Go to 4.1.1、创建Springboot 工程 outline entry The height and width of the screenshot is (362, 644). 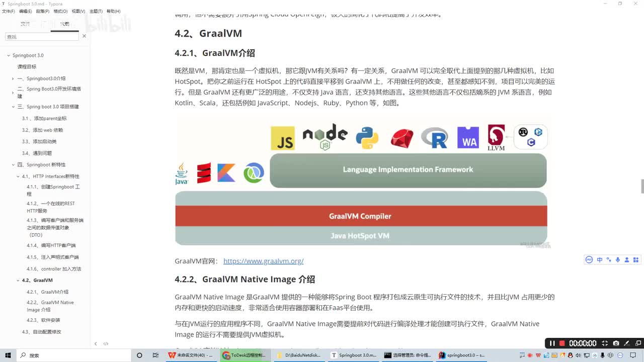click(x=53, y=190)
